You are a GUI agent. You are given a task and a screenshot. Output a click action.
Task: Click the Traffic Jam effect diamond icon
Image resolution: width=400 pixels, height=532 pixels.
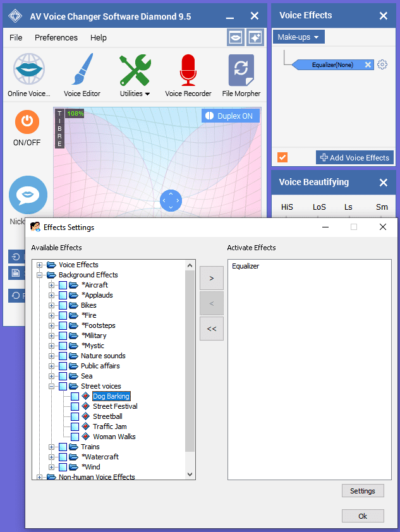pos(86,426)
